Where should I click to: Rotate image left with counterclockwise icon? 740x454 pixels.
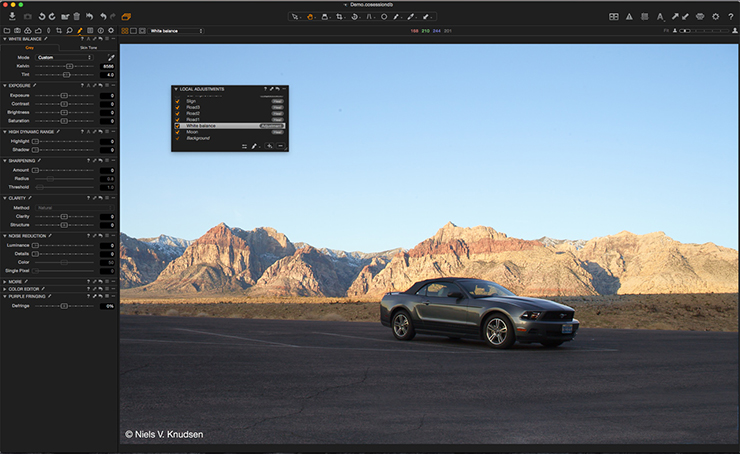[42, 17]
